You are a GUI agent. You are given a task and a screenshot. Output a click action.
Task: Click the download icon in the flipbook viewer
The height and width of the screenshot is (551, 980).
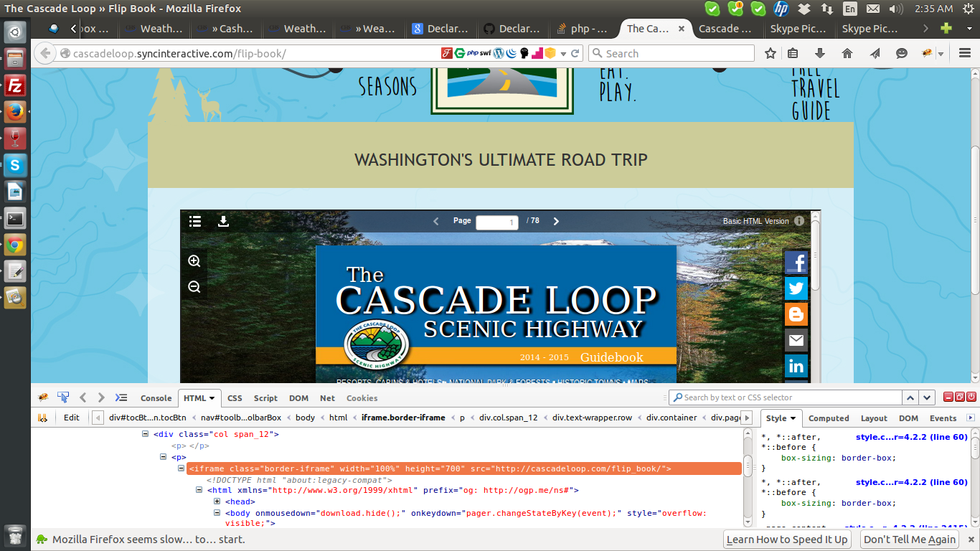pos(223,222)
